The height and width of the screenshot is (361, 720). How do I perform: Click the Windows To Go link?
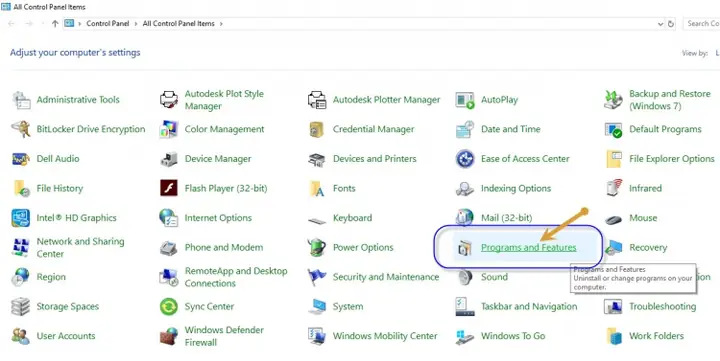pos(513,336)
